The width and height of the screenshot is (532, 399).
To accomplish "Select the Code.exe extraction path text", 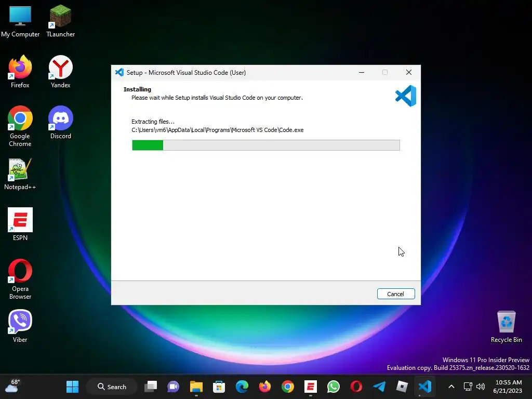I will click(218, 130).
